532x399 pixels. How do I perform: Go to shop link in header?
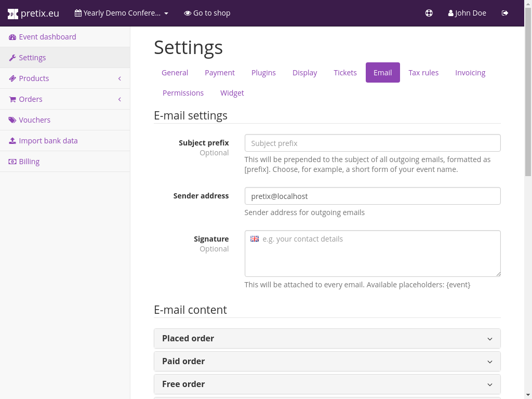(207, 13)
